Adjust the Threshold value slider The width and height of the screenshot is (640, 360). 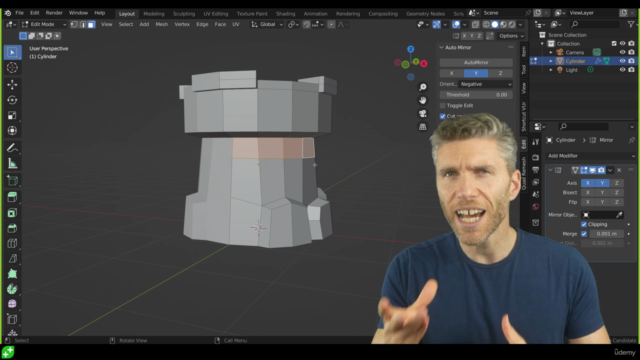pyautogui.click(x=476, y=95)
